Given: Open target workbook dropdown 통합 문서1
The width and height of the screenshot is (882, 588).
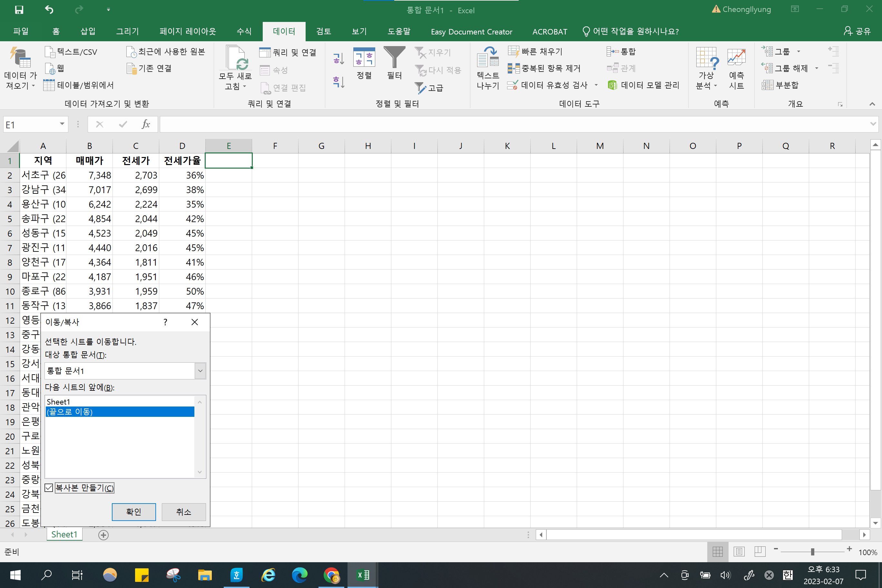Looking at the screenshot, I should point(200,370).
